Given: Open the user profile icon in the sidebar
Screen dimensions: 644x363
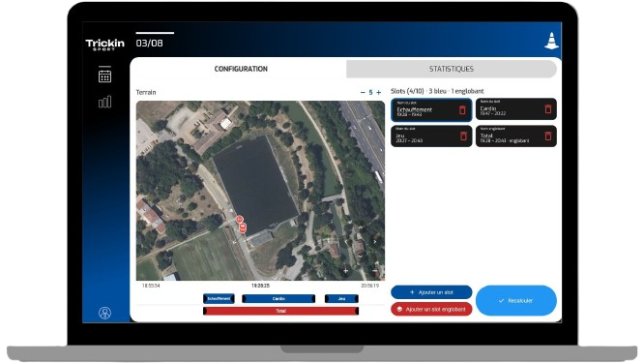Looking at the screenshot, I should [x=104, y=313].
